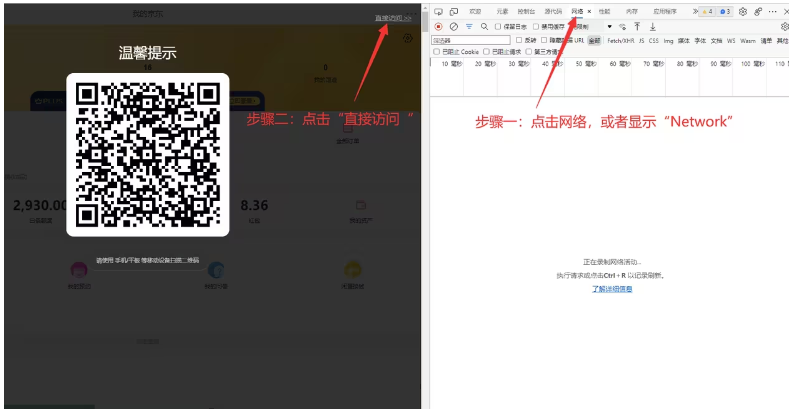Viewport: 797px width, 409px height.
Task: Export HAR file with down-arrow icon
Action: pyautogui.click(x=653, y=26)
